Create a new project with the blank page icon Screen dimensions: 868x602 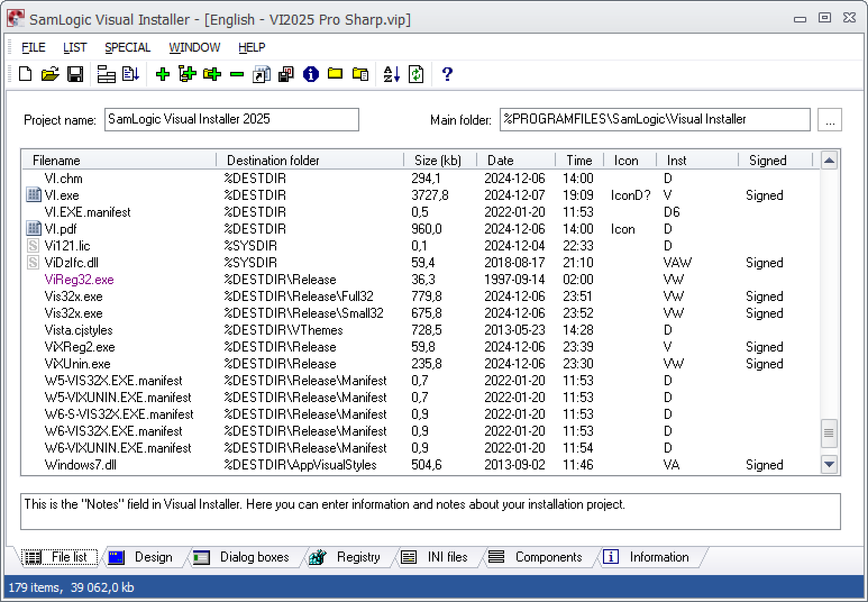coord(25,74)
